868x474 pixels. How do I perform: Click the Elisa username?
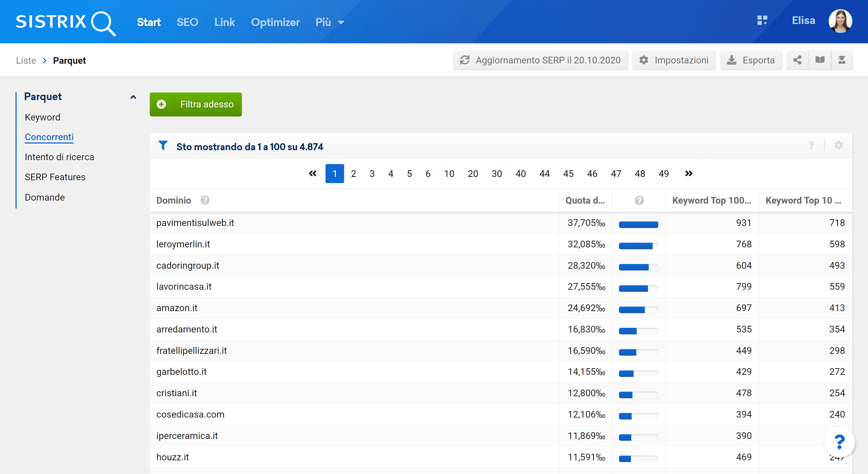point(803,21)
